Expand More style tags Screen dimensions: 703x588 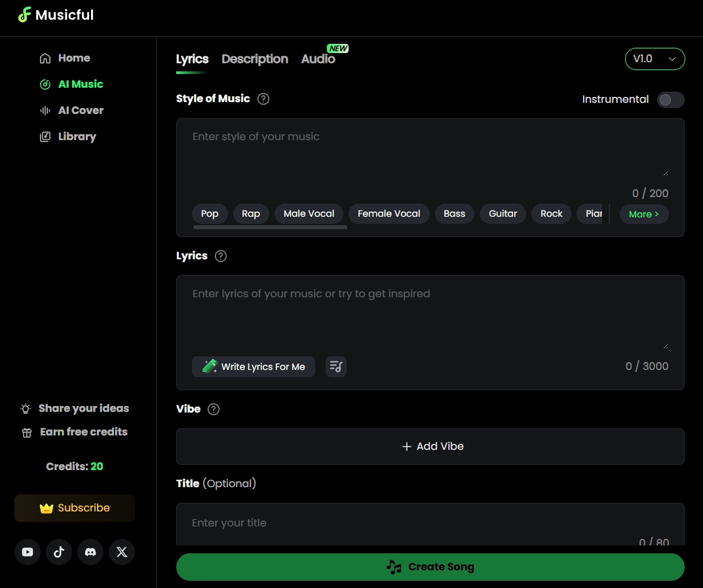click(x=644, y=214)
